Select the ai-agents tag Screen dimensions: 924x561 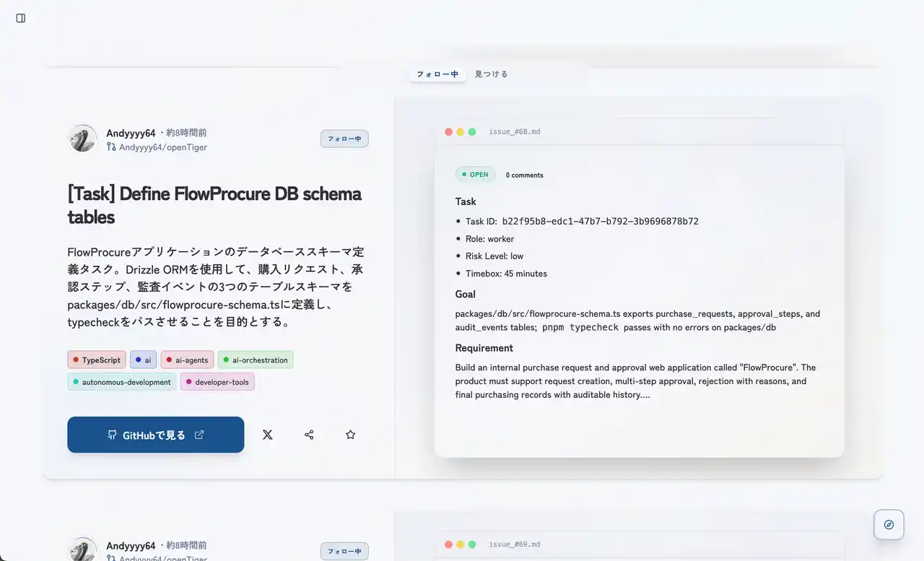point(187,360)
